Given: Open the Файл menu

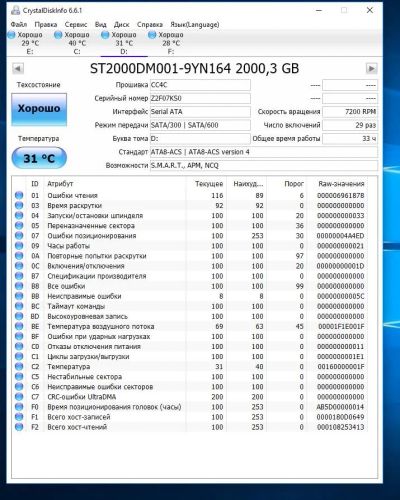Looking at the screenshot, I should coord(19,24).
